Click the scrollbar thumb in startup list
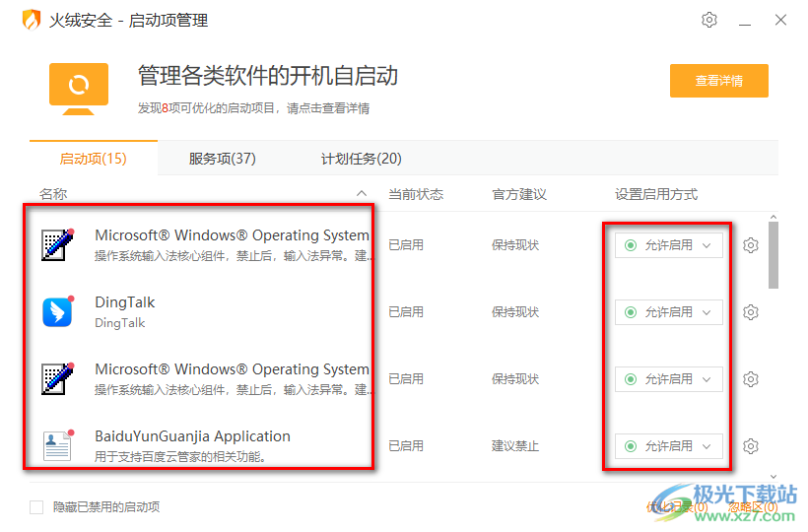Image resolution: width=808 pixels, height=532 pixels. point(773,255)
